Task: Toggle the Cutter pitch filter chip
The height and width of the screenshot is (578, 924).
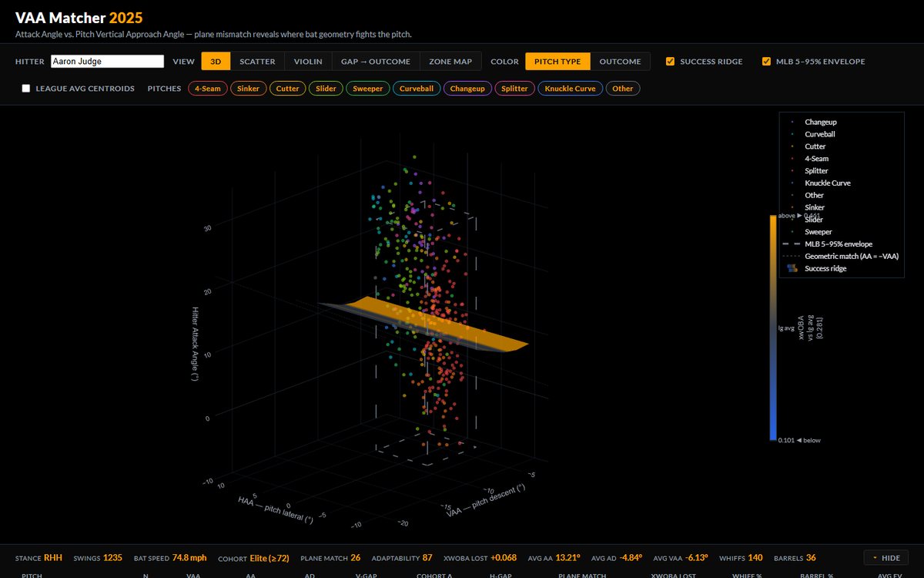Action: 288,89
